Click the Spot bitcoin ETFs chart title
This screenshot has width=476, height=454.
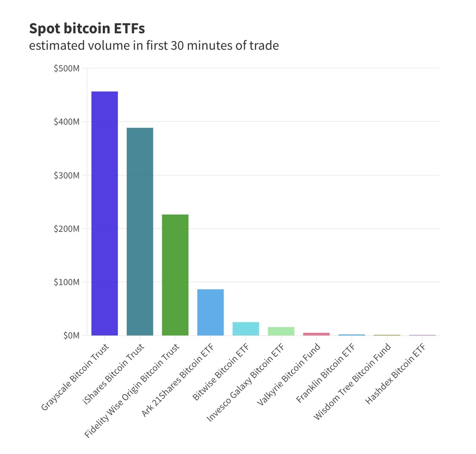(87, 28)
